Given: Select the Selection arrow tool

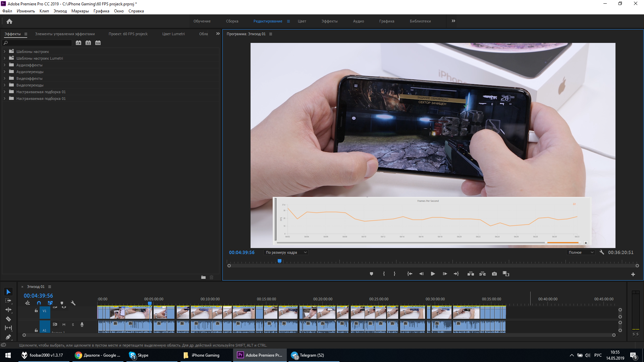Looking at the screenshot, I should click(8, 292).
